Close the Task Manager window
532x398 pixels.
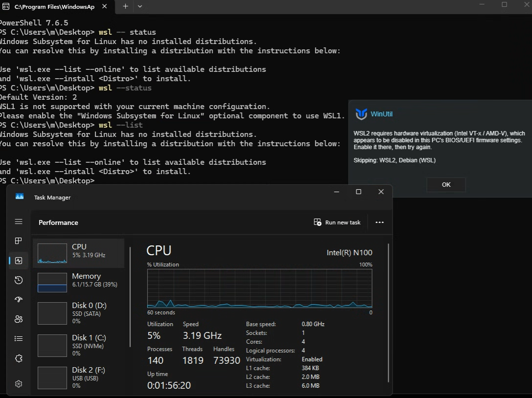click(x=381, y=192)
